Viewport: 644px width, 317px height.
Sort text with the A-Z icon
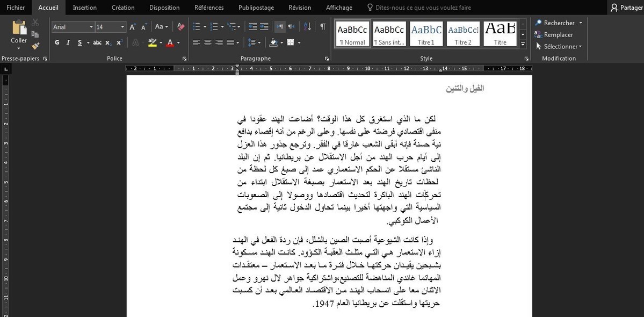pyautogui.click(x=308, y=27)
